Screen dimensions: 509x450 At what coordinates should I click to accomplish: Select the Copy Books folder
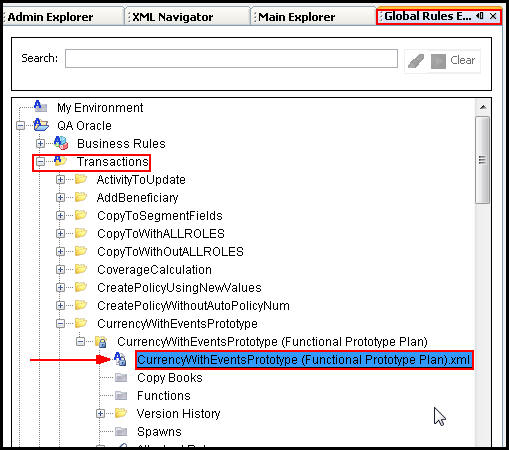pos(170,378)
